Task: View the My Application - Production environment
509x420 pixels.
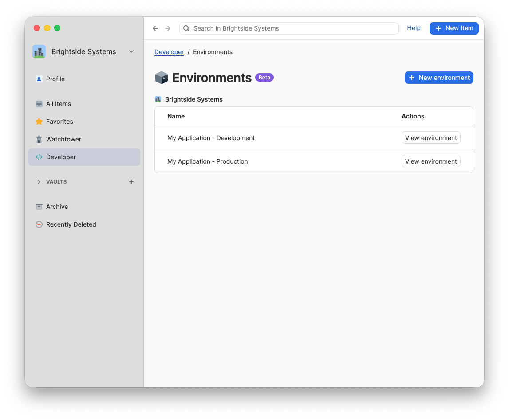Action: click(430, 161)
